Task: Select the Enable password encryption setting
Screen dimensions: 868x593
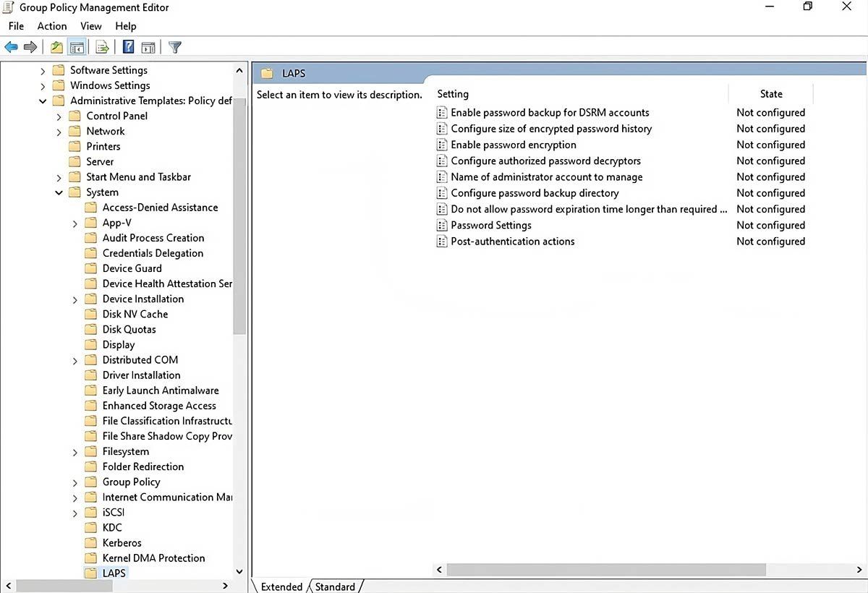Action: pyautogui.click(x=512, y=145)
